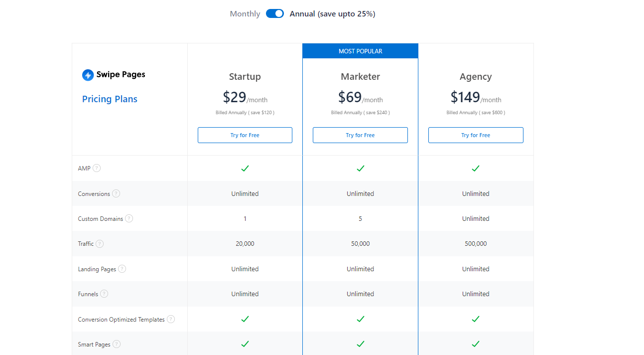
Task: Click the $69 price
Action: [x=350, y=97]
